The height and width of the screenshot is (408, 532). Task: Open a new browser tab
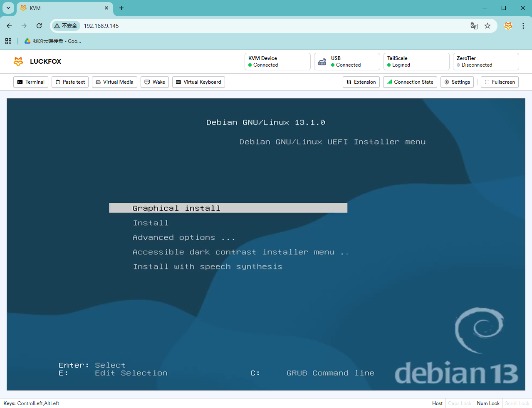point(121,8)
